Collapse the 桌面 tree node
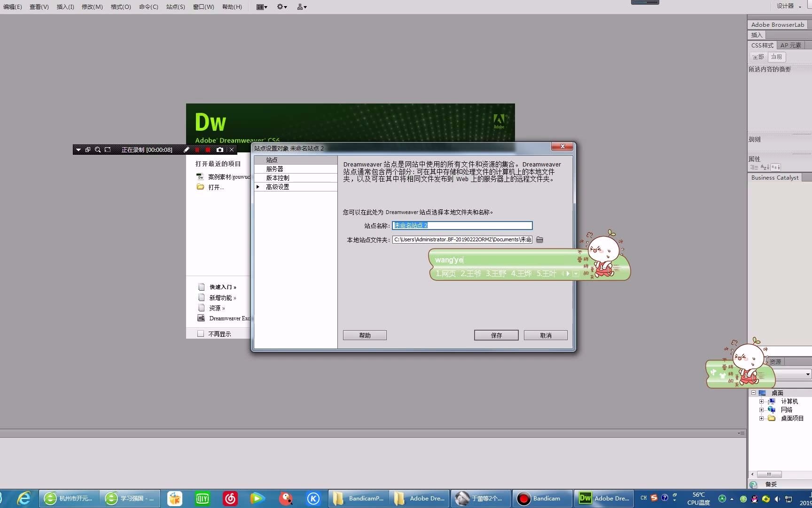Image resolution: width=812 pixels, height=508 pixels. 753,393
